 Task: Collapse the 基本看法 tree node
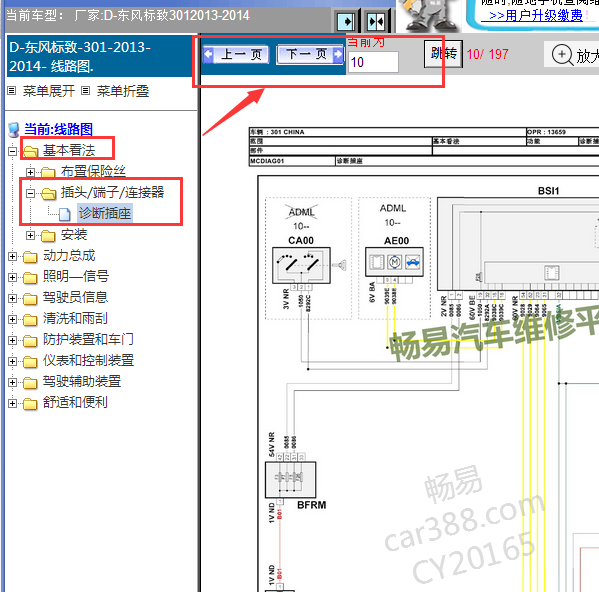coord(12,151)
